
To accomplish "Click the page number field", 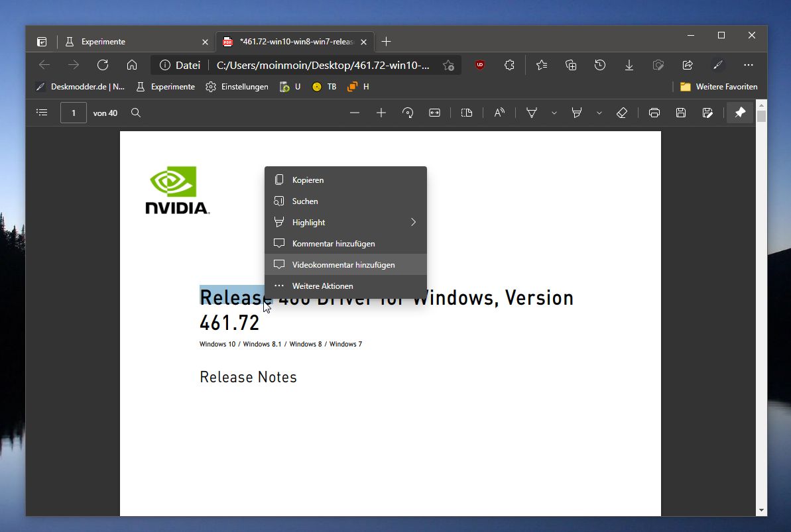I will [x=74, y=113].
